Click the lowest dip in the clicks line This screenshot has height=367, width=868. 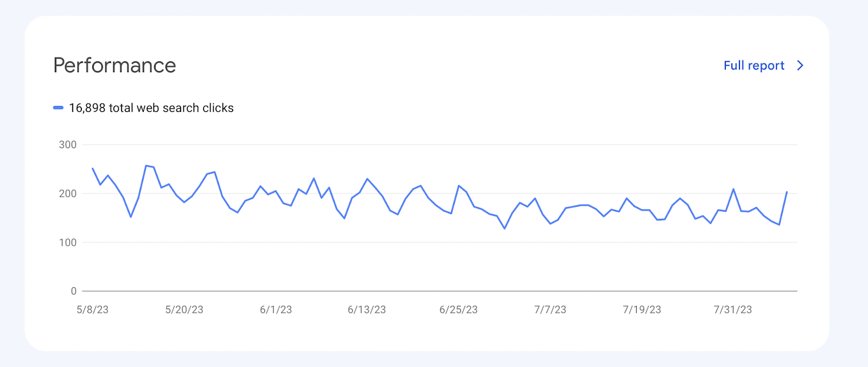[505, 229]
